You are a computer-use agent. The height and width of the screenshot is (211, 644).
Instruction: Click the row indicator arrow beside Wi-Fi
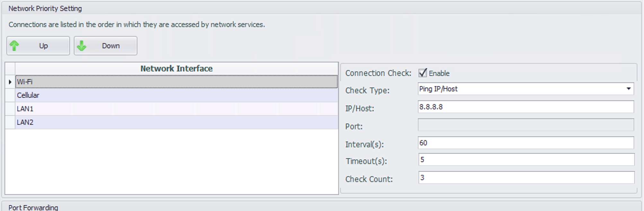10,82
